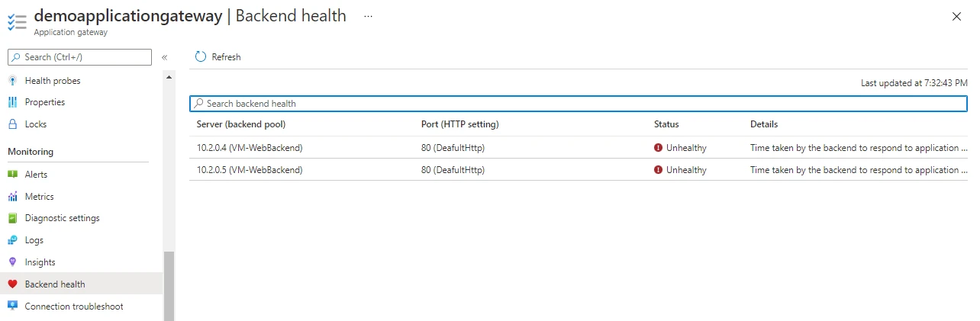This screenshot has width=980, height=321.
Task: Sort by Server (backend pool) column header
Action: tap(240, 124)
